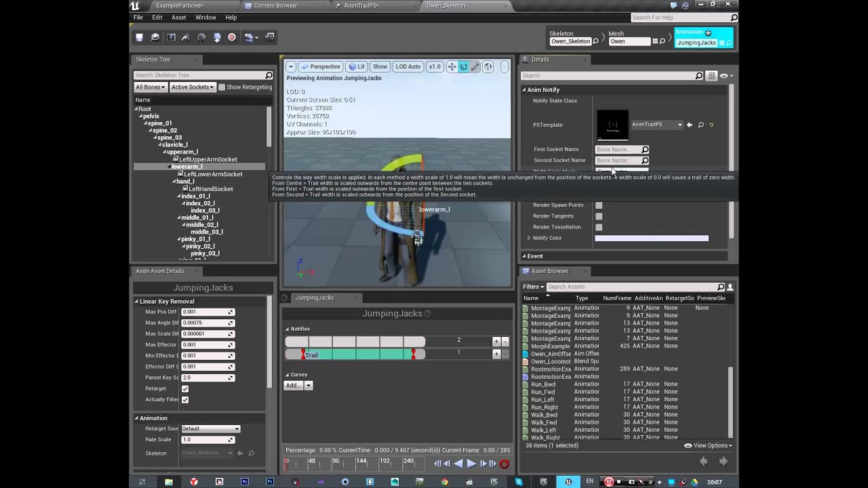Toggle the Render Tessellation checkbox
The height and width of the screenshot is (488, 868).
click(x=599, y=227)
